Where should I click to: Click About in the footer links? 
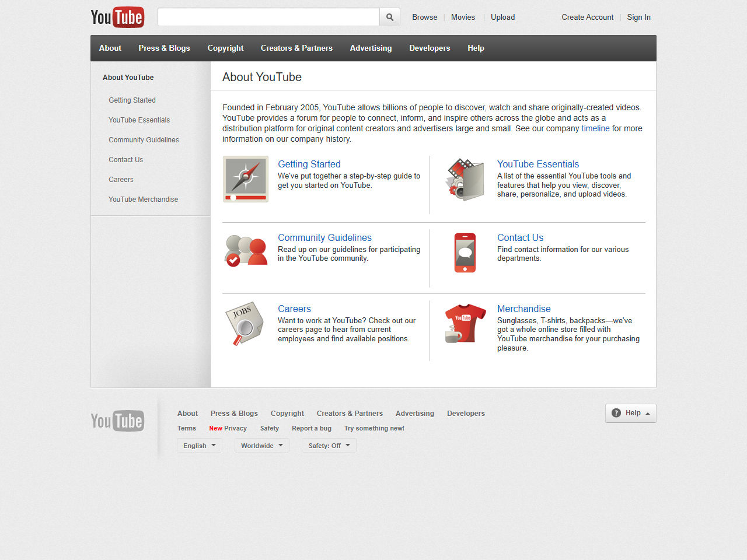[187, 414]
